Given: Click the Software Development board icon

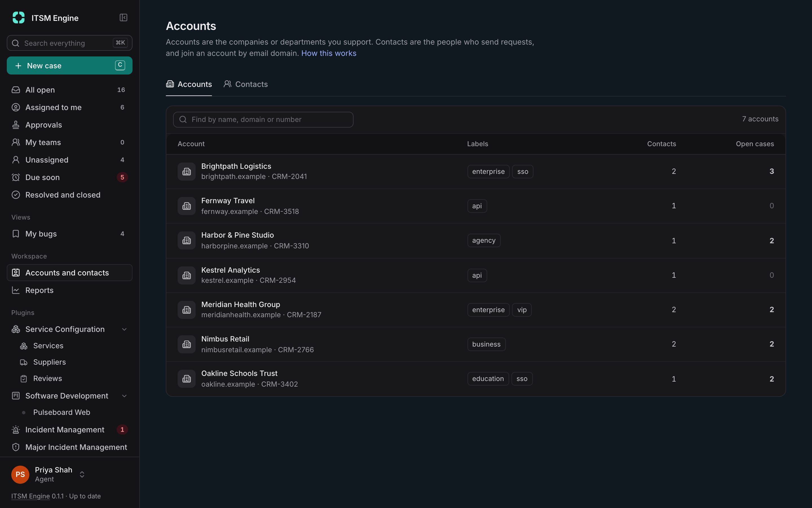Looking at the screenshot, I should (16, 395).
